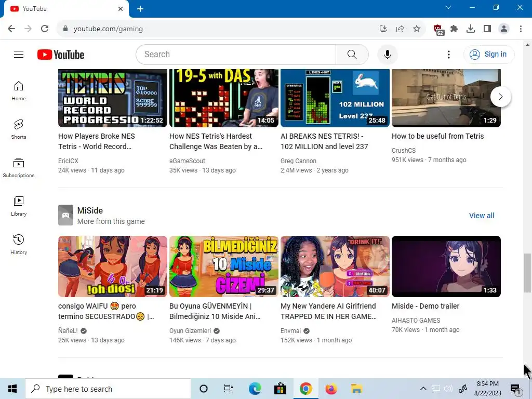This screenshot has height=399, width=532.
Task: Open the MiSide game icon
Action: pyautogui.click(x=65, y=215)
